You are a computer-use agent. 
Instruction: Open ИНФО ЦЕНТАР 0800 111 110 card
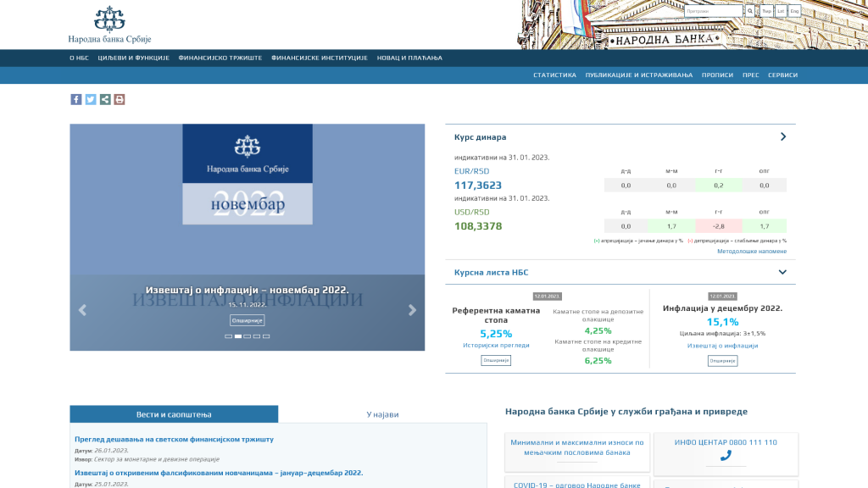pos(726,454)
